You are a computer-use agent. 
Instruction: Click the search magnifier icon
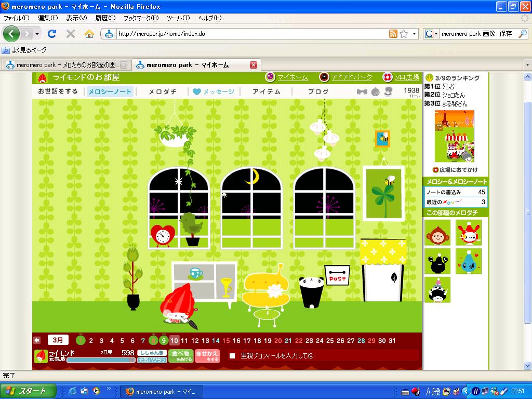click(x=523, y=34)
